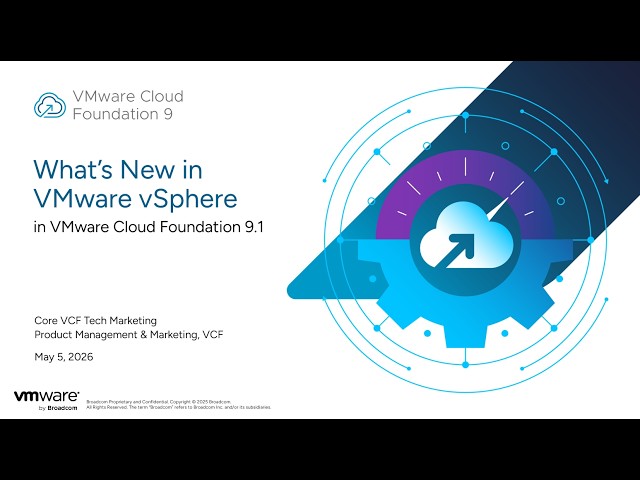Click "Product Management & Marketing, VCF" text

[129, 335]
